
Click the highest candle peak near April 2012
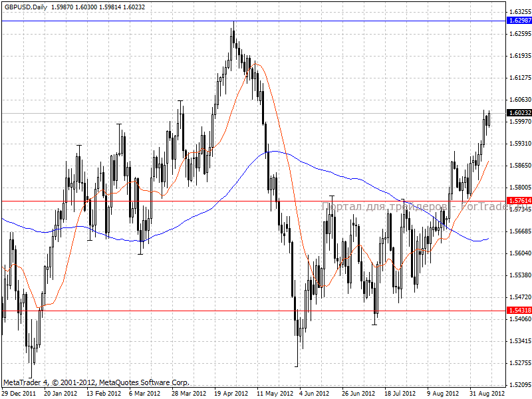tap(233, 23)
